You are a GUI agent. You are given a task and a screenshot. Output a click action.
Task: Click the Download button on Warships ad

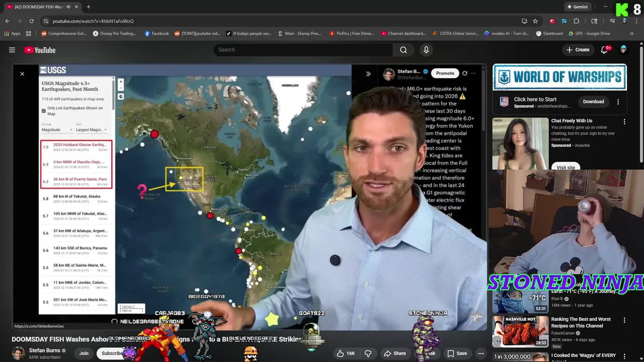click(593, 102)
